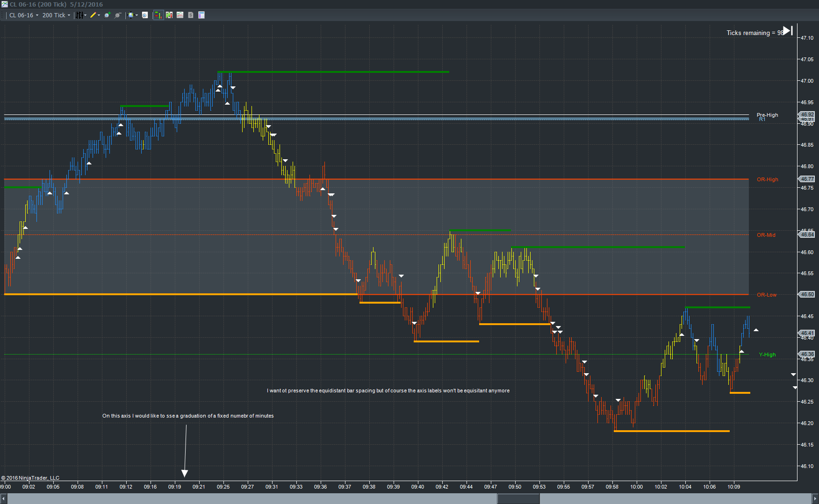The height and width of the screenshot is (504, 819).
Task: Click the 09:25 time axis label
Action: pyautogui.click(x=223, y=487)
